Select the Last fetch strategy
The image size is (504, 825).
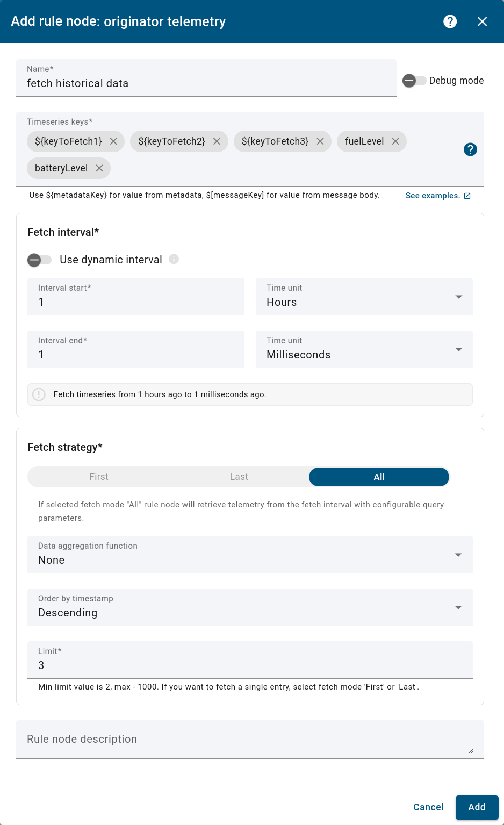click(239, 477)
